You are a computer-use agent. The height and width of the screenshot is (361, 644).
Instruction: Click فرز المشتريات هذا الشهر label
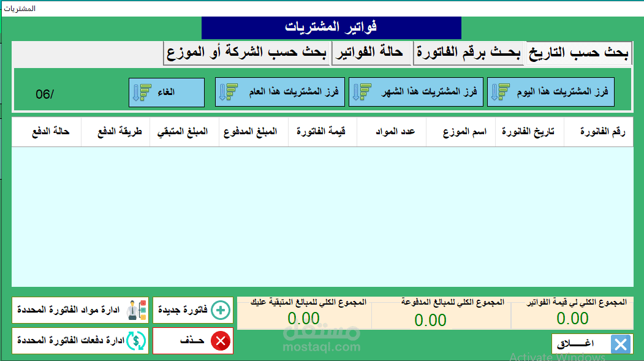[x=429, y=91]
